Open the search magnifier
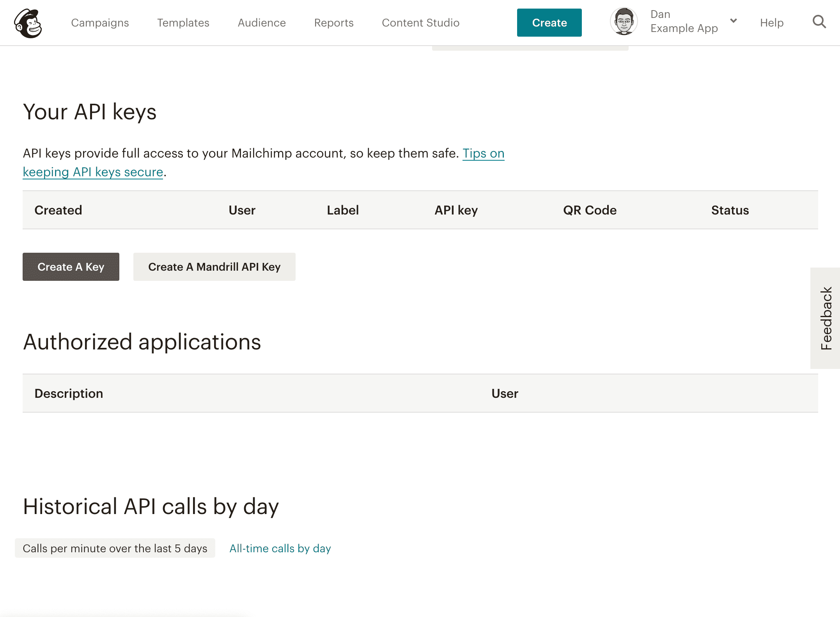The width and height of the screenshot is (840, 617). [x=819, y=23]
